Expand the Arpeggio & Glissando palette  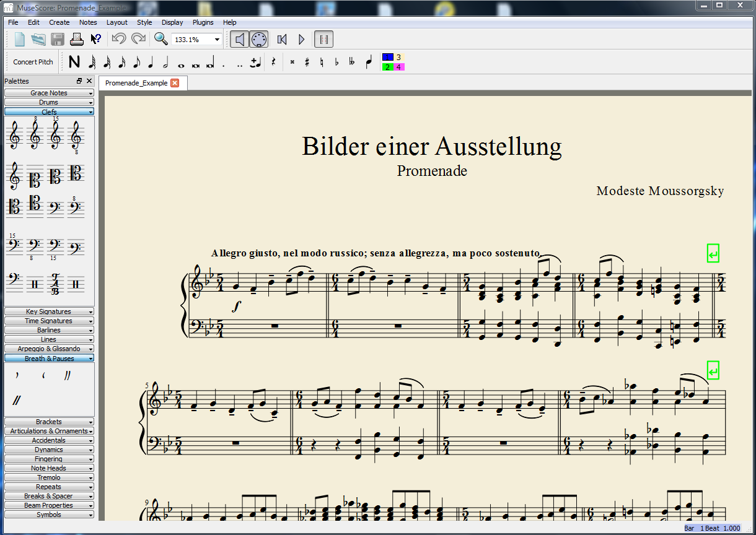[49, 349]
